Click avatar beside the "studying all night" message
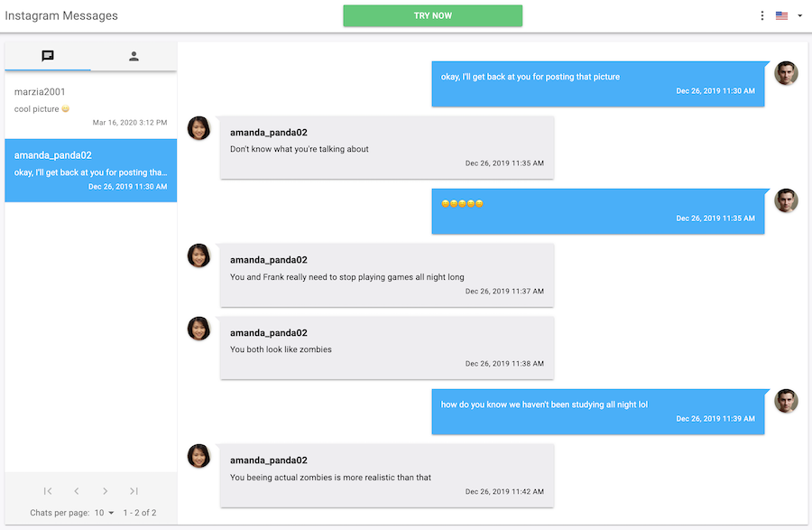 (786, 401)
